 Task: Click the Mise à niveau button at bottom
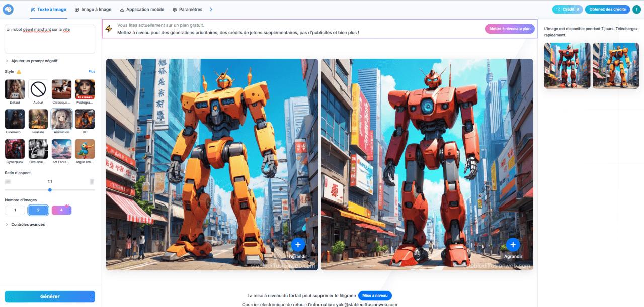pos(375,296)
